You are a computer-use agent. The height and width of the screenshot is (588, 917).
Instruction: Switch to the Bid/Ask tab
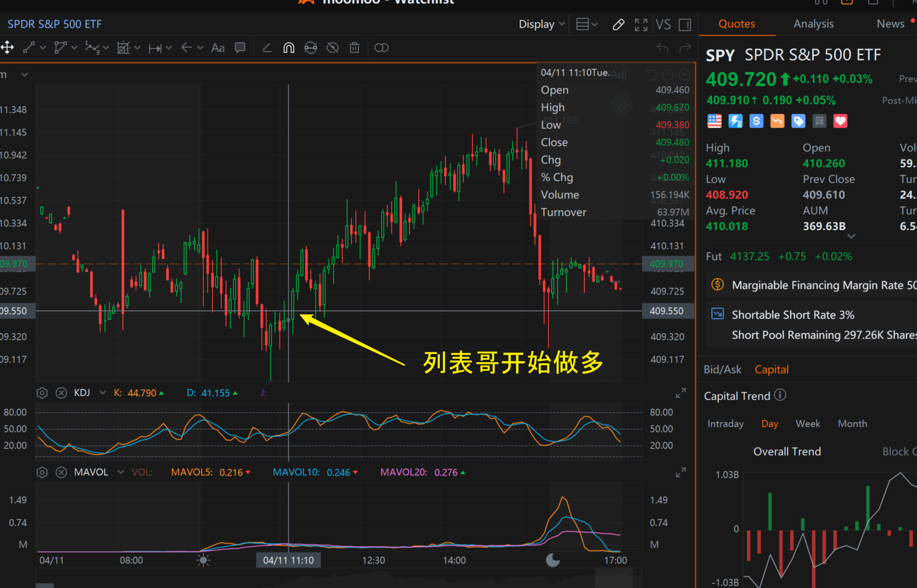pos(722,370)
